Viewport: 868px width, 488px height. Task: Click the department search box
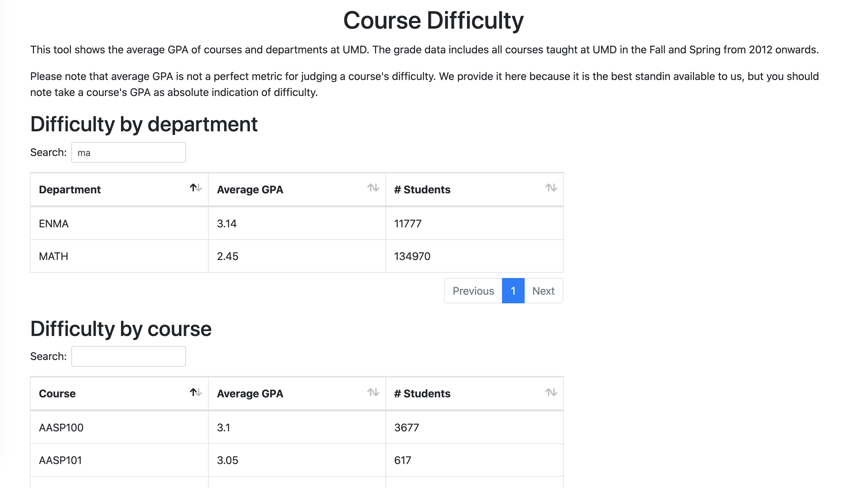128,153
